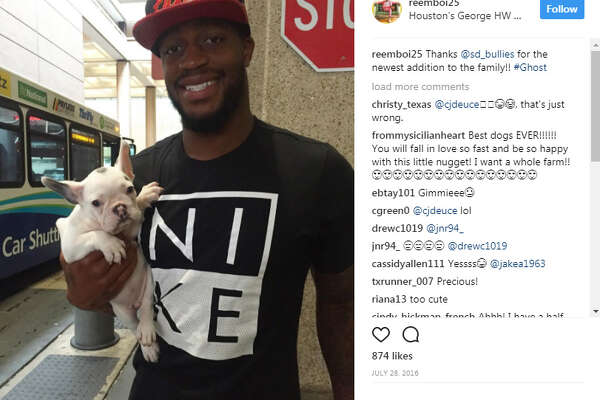Click the comment bubble icon
600x400 pixels.
coord(411,335)
